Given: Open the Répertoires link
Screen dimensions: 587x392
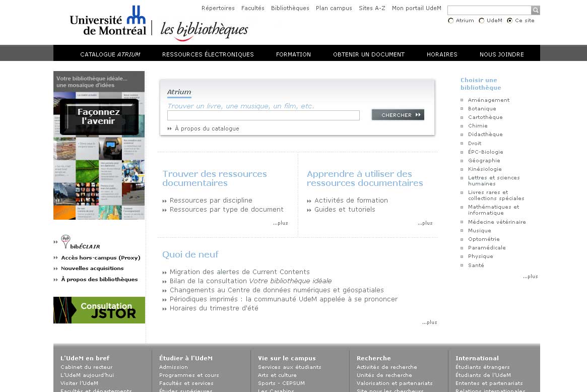Looking at the screenshot, I should point(218,8).
